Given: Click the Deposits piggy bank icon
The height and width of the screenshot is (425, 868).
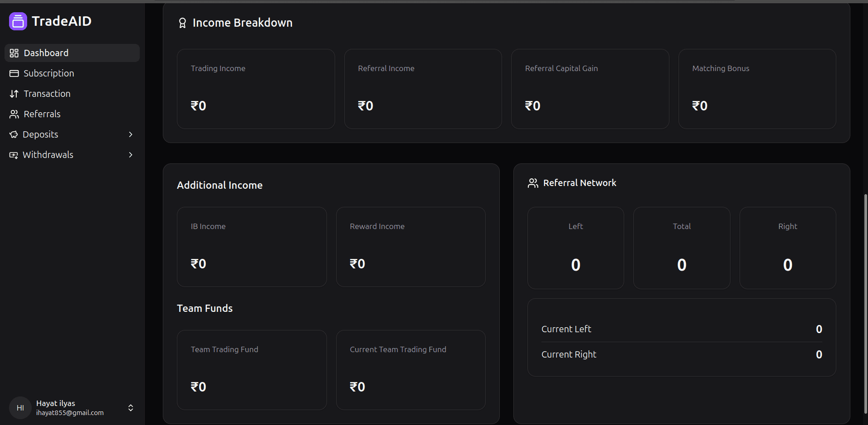Looking at the screenshot, I should pyautogui.click(x=14, y=134).
